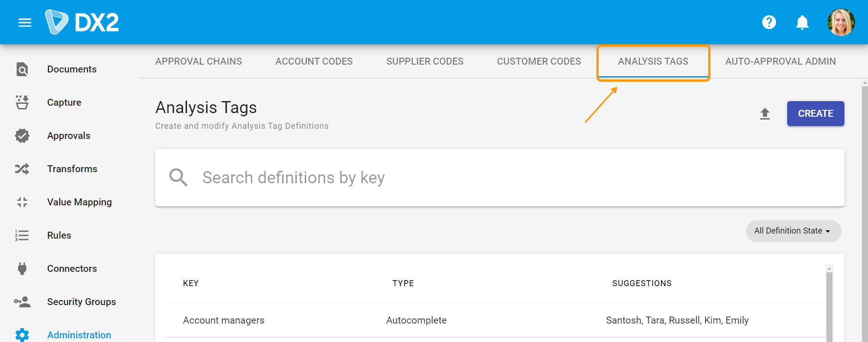Open Approvals from the sidebar
This screenshot has width=868, height=342.
[x=68, y=135]
